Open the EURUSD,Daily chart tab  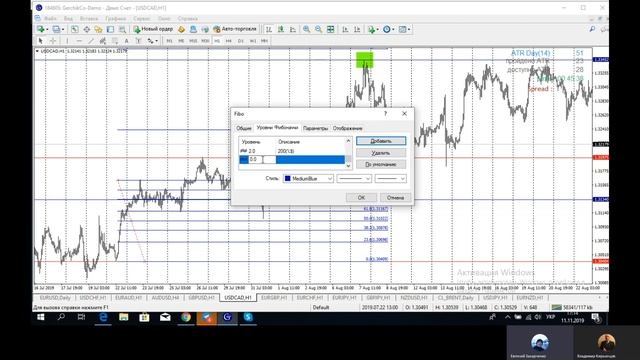point(55,298)
